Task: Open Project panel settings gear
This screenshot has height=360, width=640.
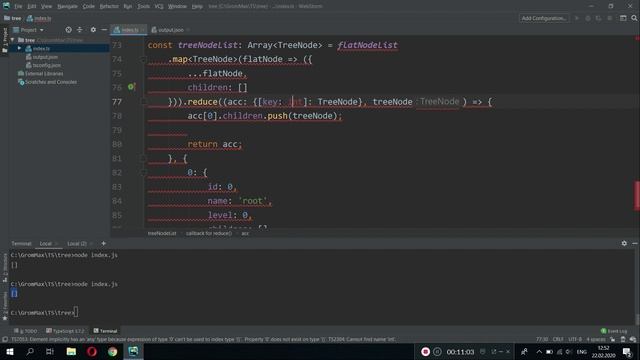Action: click(93, 30)
